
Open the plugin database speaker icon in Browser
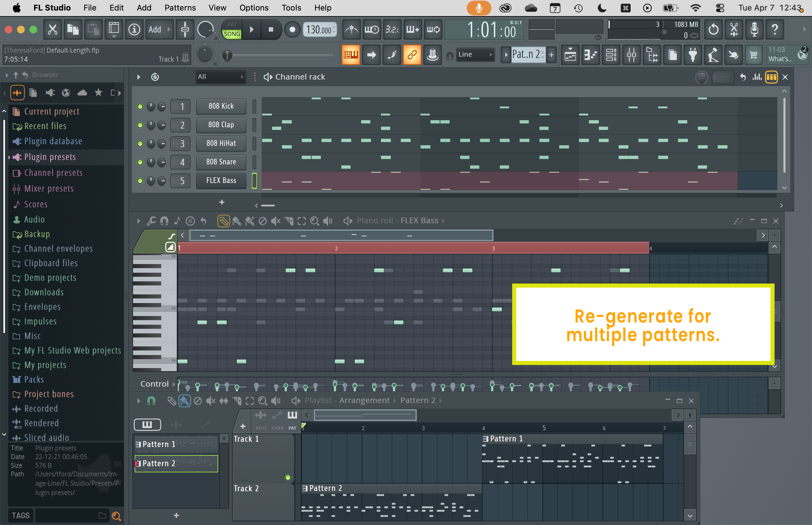50,93
